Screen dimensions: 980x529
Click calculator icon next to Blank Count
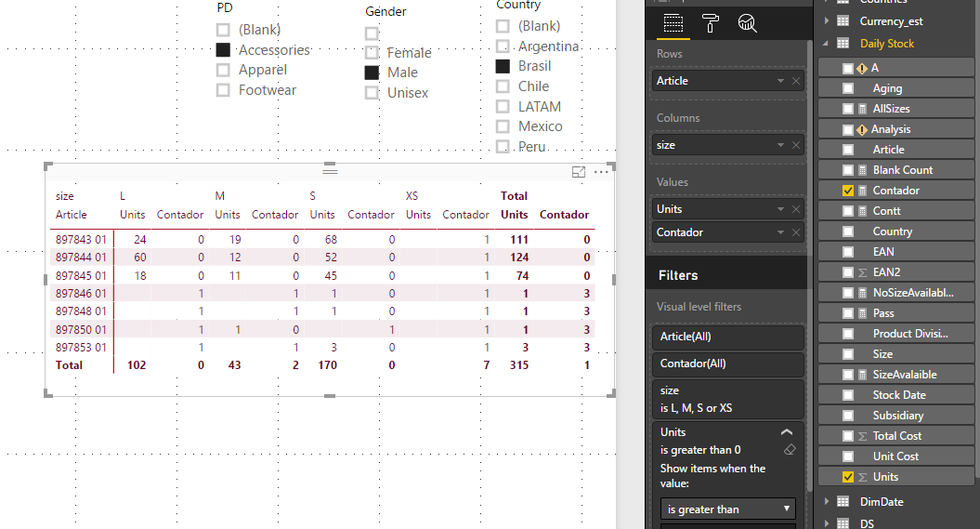863,170
